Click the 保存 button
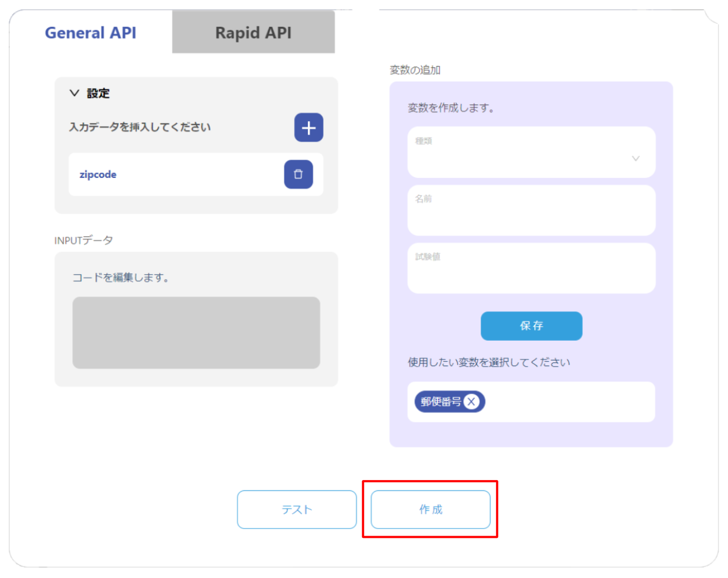 coord(531,326)
